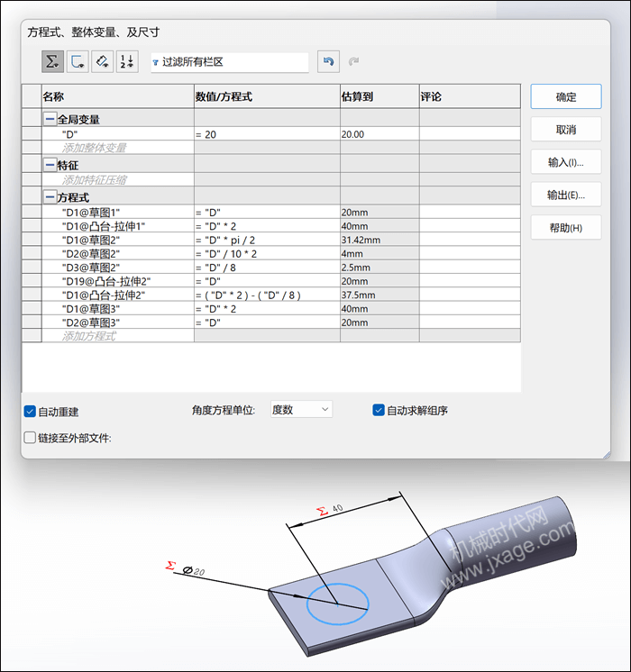Viewport: 631px width, 672px height.
Task: Click the 名称 column header
Action: point(118,96)
